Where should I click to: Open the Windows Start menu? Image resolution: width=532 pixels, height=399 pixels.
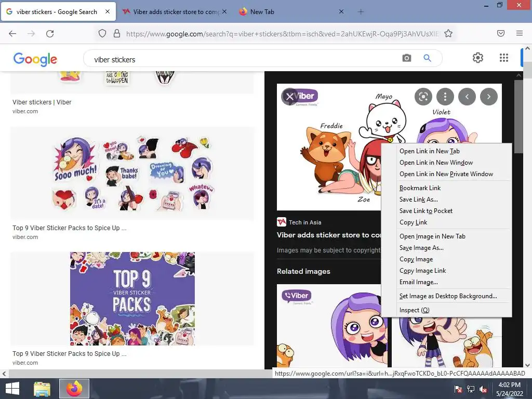click(x=12, y=389)
